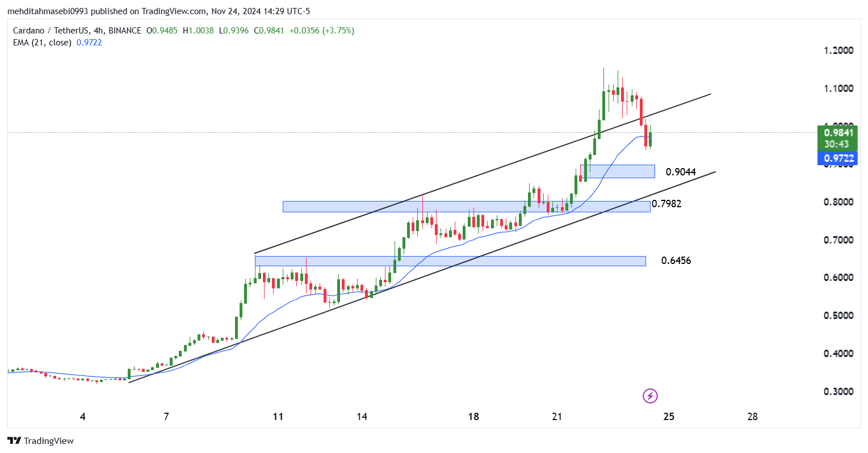868x453 pixels.
Task: Click date label 11 on time axis
Action: point(278,417)
